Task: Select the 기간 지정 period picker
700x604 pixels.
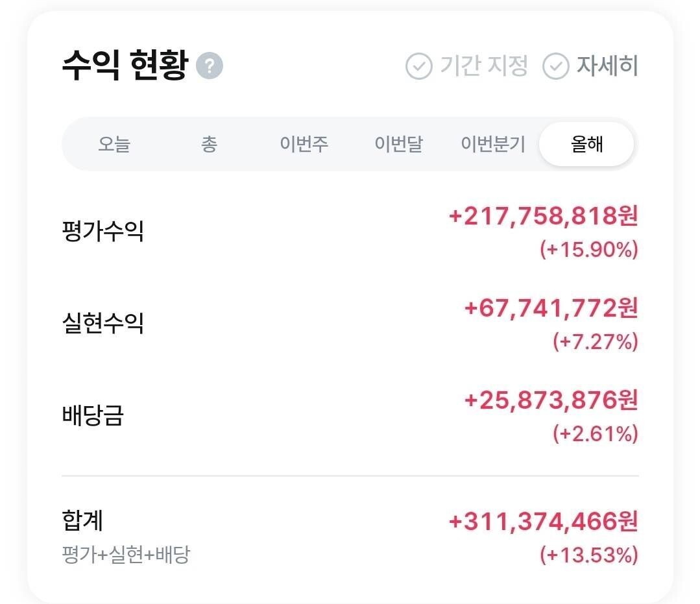Action: pos(483,66)
